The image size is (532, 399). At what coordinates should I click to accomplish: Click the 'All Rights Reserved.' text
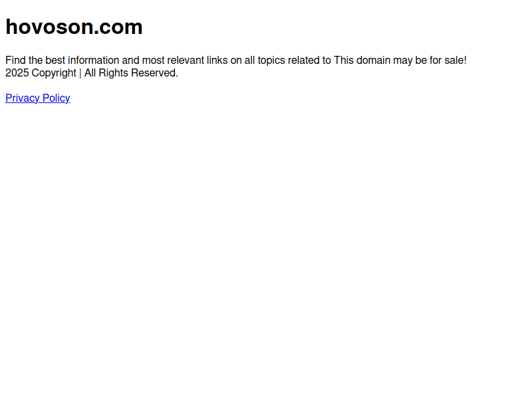tap(131, 73)
